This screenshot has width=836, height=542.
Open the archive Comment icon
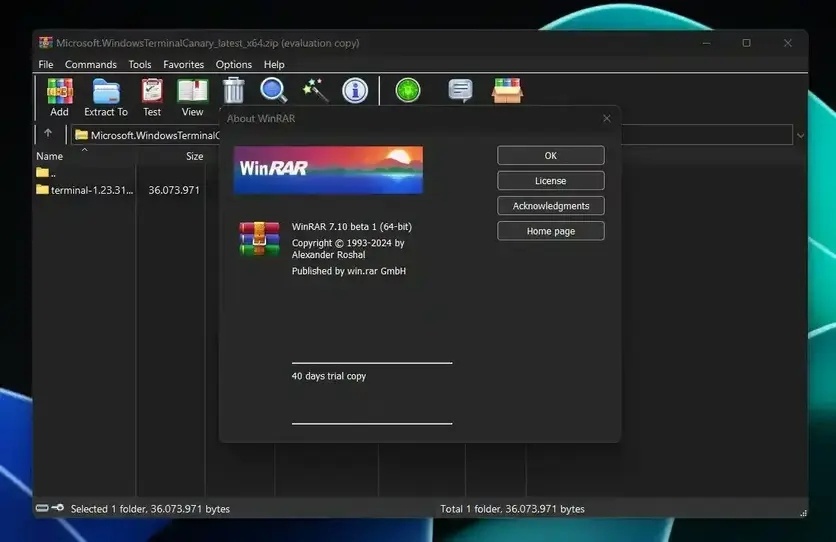pyautogui.click(x=461, y=91)
